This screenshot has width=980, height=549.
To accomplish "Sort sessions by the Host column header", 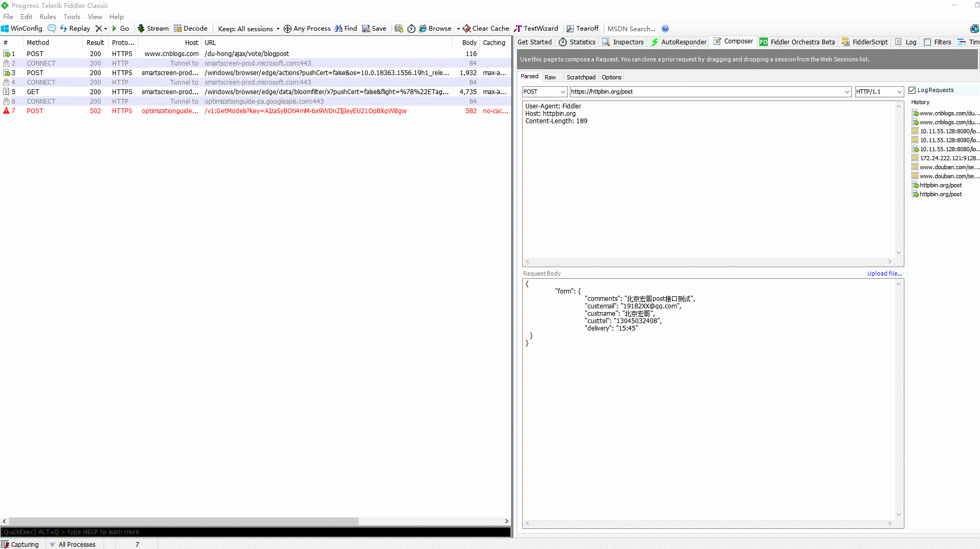I will (x=169, y=42).
